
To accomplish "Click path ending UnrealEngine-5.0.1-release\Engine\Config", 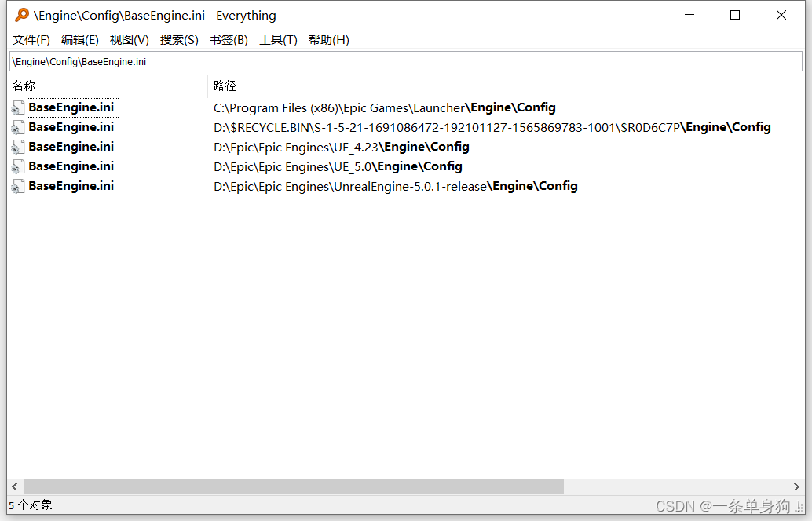I will point(396,186).
